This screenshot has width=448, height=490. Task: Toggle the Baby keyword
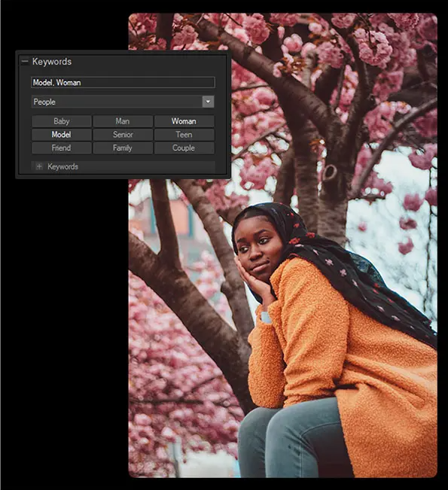[x=62, y=121]
